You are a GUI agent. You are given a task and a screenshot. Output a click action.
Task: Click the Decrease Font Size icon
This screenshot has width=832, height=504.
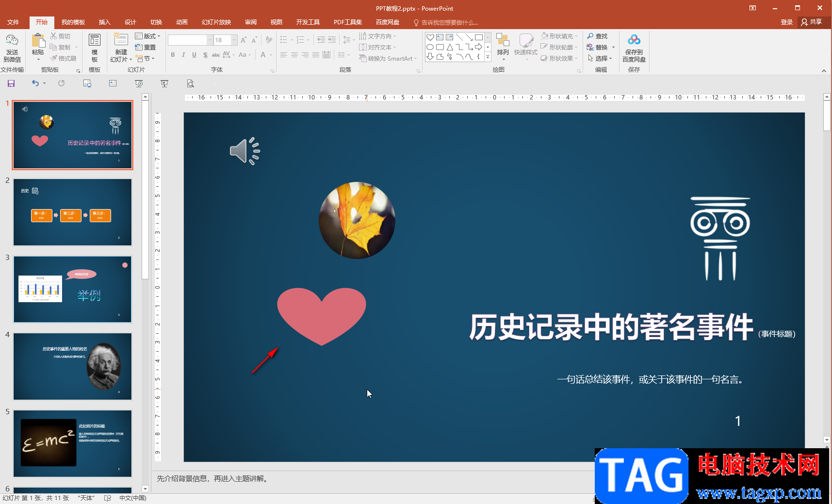click(x=254, y=40)
